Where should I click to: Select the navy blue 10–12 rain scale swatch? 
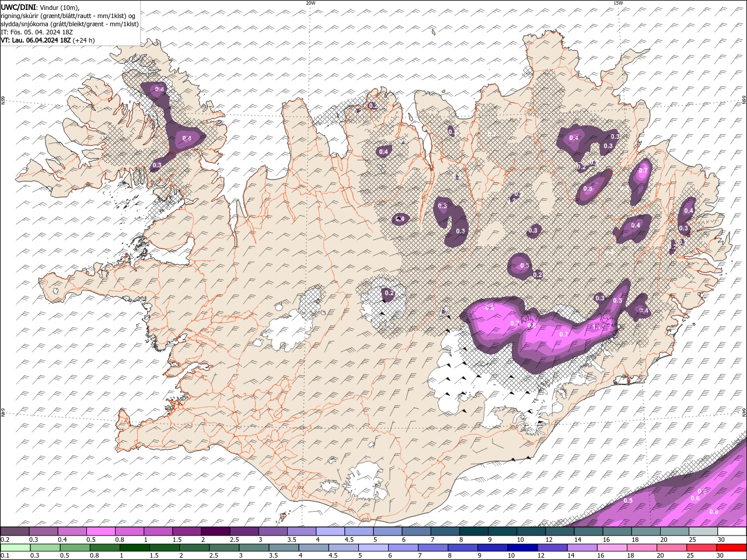(x=522, y=548)
